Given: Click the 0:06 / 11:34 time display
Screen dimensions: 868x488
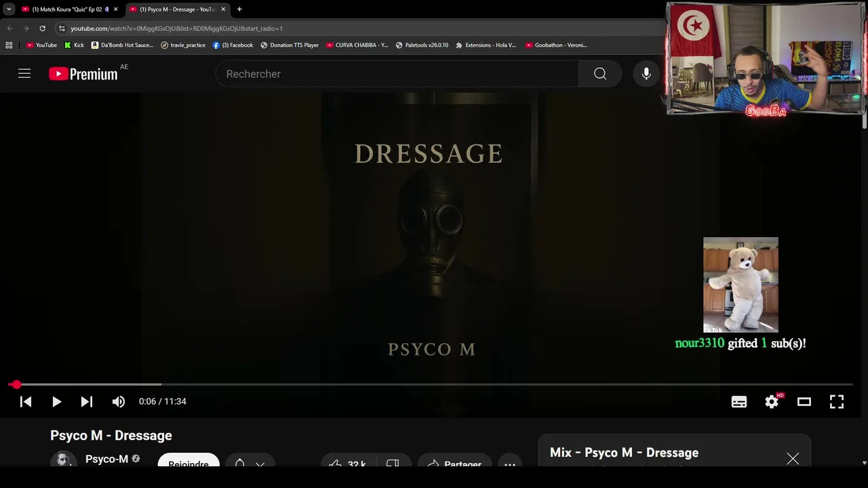Looking at the screenshot, I should 163,402.
